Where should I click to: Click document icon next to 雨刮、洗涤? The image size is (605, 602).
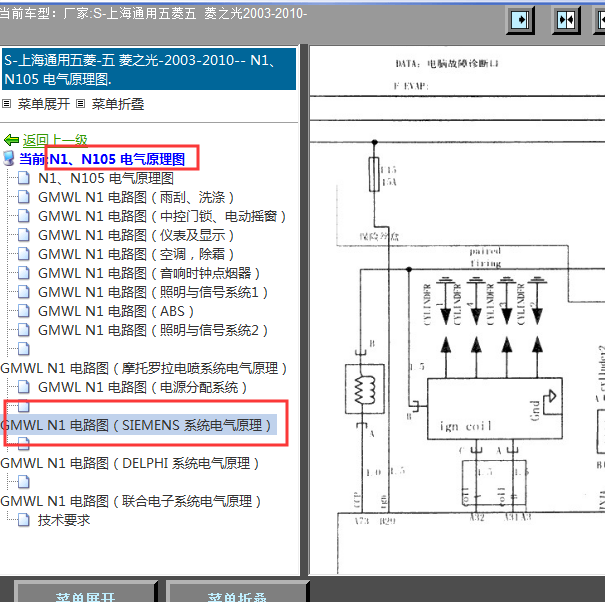click(24, 197)
